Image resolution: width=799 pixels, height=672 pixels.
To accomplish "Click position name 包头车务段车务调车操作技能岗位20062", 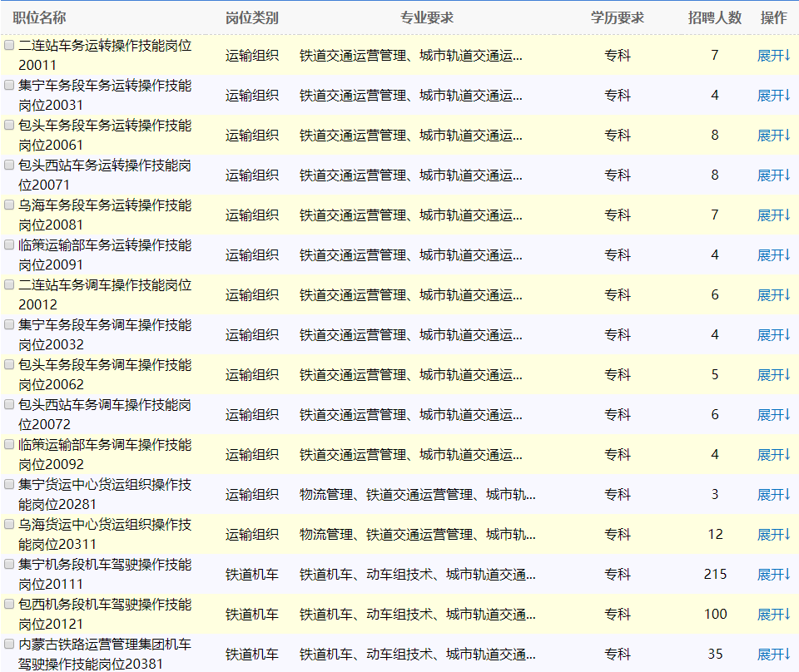I will tap(105, 374).
